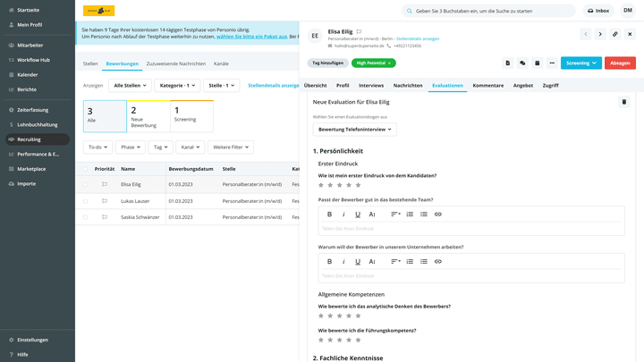The height and width of the screenshot is (362, 644).
Task: Insert numbered list in the team fit editor
Action: coord(410,215)
